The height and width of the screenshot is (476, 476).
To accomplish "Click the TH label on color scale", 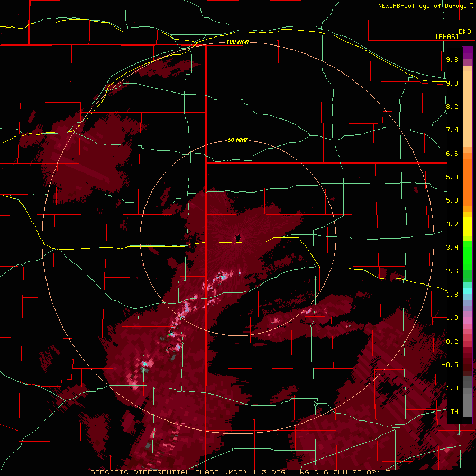I will [454, 412].
